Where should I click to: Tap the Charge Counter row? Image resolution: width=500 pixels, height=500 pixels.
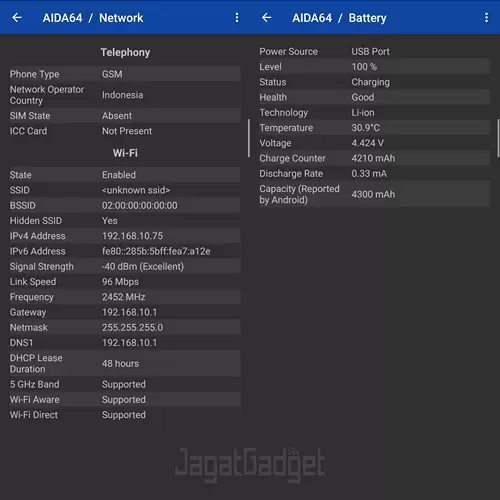[374, 158]
